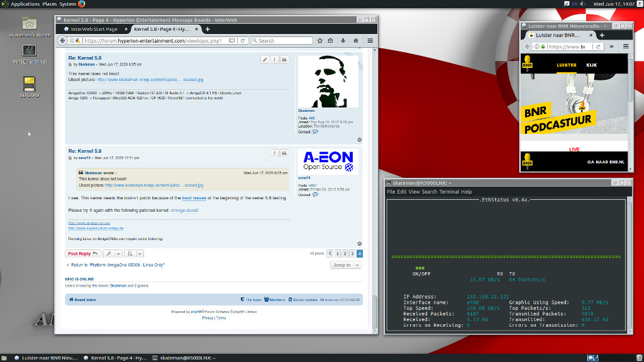Screen dimensions: 644x362
Task: Open a new tab in the forum browser
Action: point(208,29)
